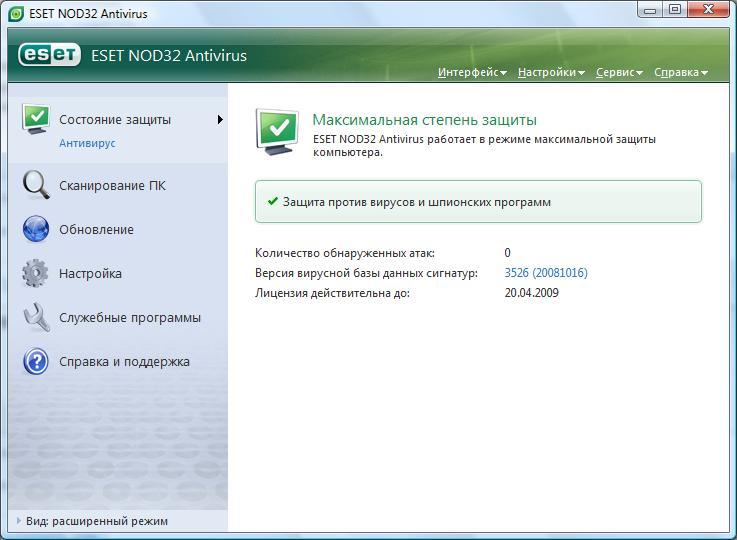Expand arrow next to Состояние защиты
Image resolution: width=737 pixels, height=540 pixels.
coord(220,119)
